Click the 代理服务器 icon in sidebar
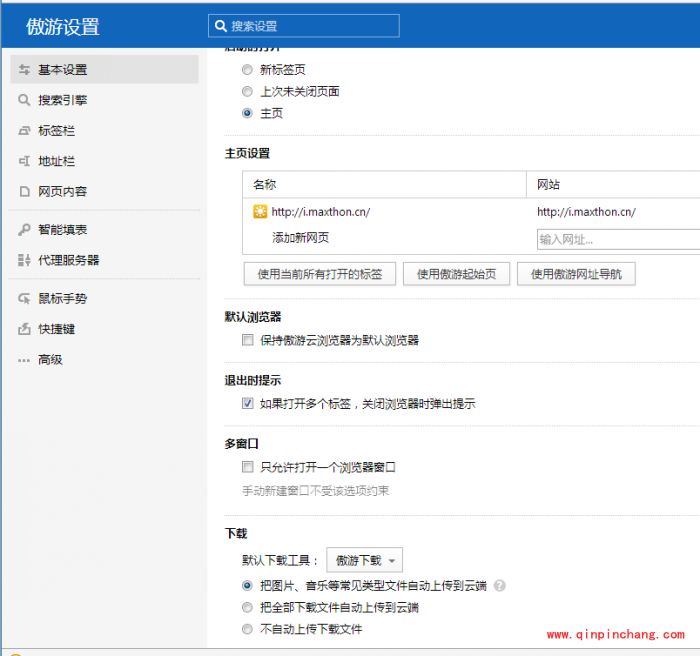This screenshot has height=656, width=700. tap(24, 260)
